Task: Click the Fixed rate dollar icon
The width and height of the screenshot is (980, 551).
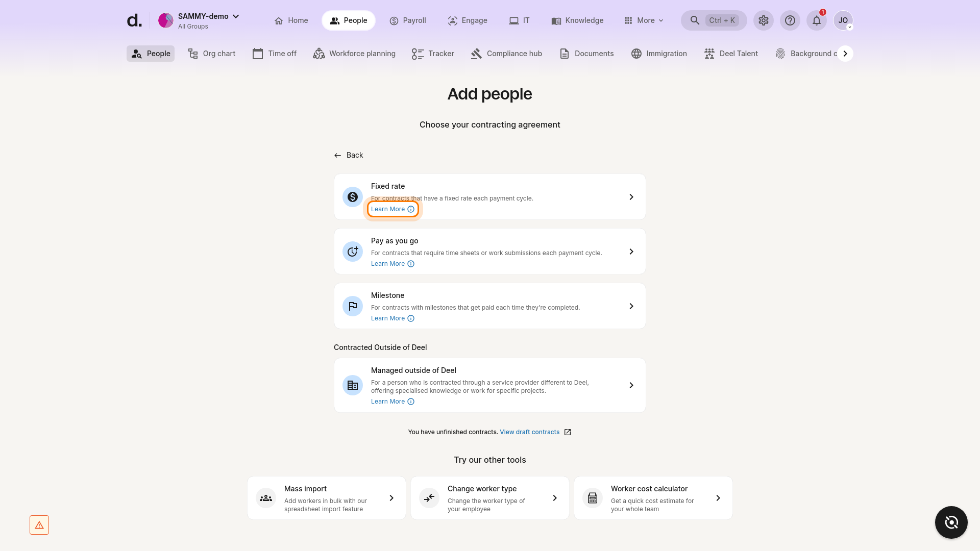Action: click(x=353, y=197)
